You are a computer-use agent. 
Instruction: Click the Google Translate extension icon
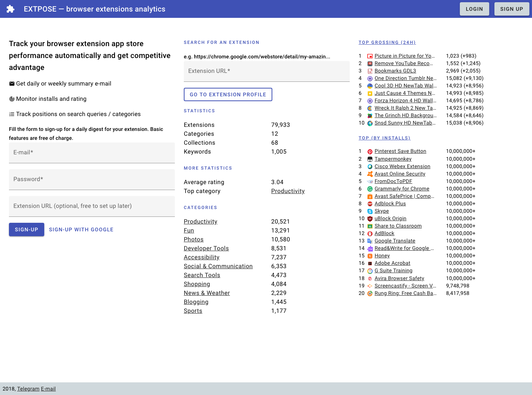click(370, 241)
